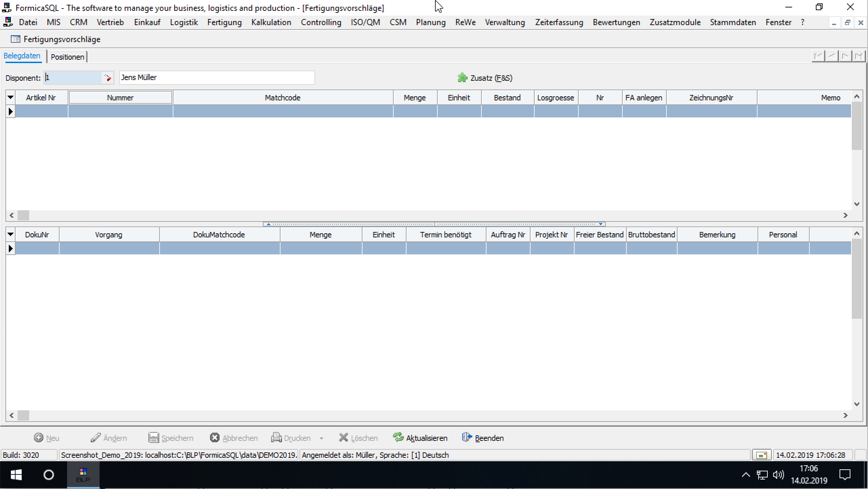Open the upper grid column selector triangle
The width and height of the screenshot is (868, 489).
pos(11,98)
